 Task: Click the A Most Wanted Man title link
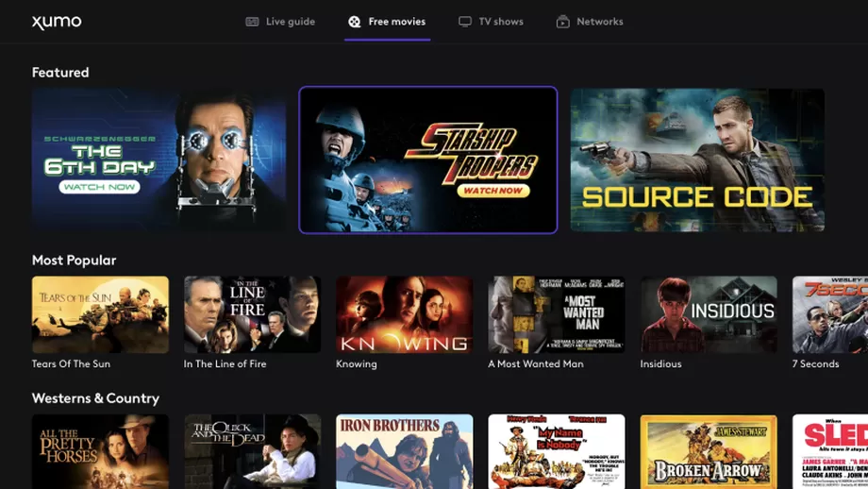pos(535,364)
